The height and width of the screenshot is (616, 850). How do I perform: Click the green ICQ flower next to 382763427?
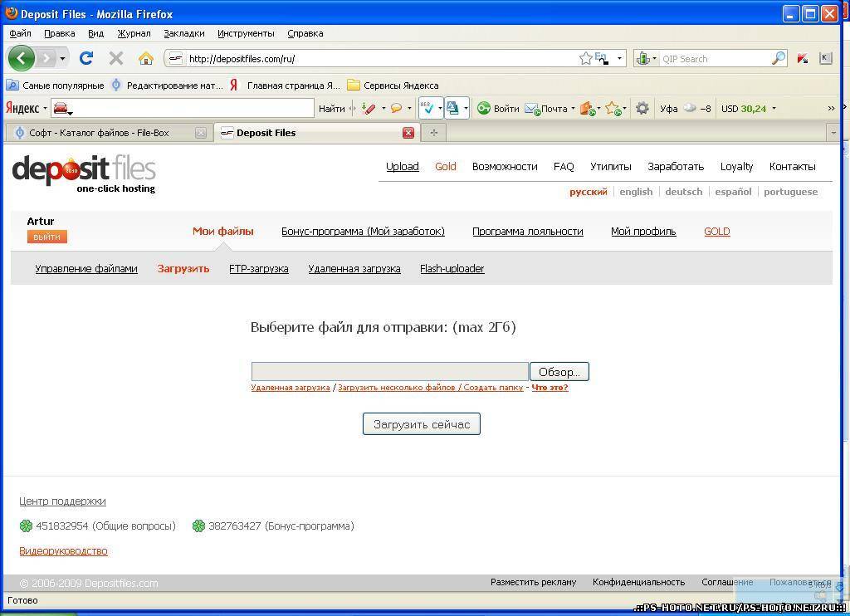[x=199, y=526]
